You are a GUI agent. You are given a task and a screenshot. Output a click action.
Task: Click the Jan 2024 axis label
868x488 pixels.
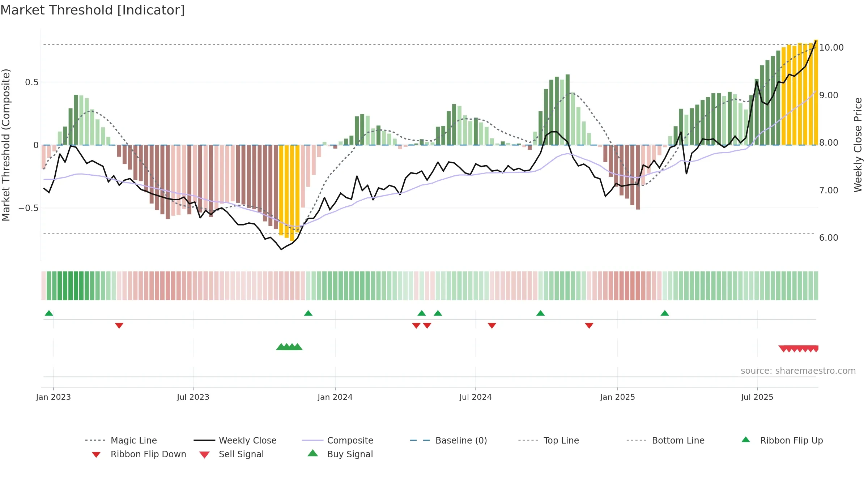click(x=335, y=397)
